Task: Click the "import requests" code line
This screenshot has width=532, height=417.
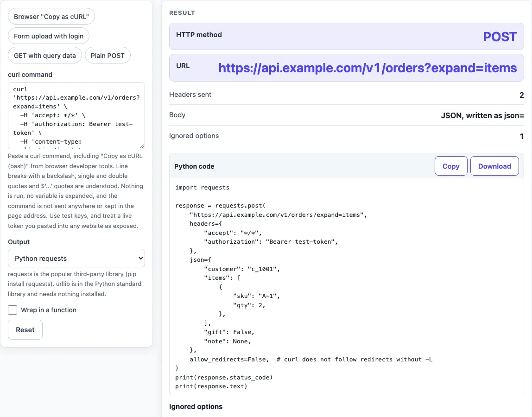Action: (x=202, y=187)
